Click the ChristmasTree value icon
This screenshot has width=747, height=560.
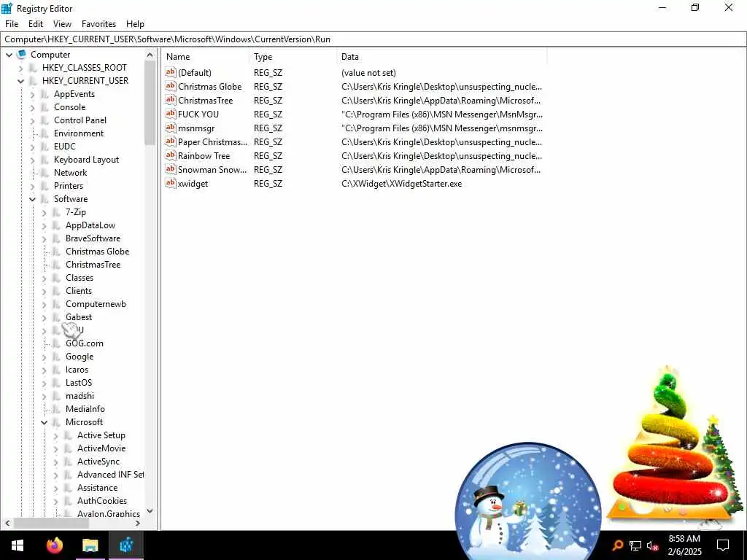pos(171,100)
